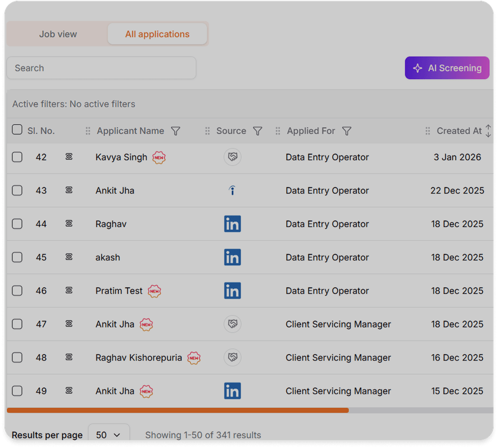The height and width of the screenshot is (448, 498).
Task: Select the All applications tab
Action: pyautogui.click(x=157, y=34)
